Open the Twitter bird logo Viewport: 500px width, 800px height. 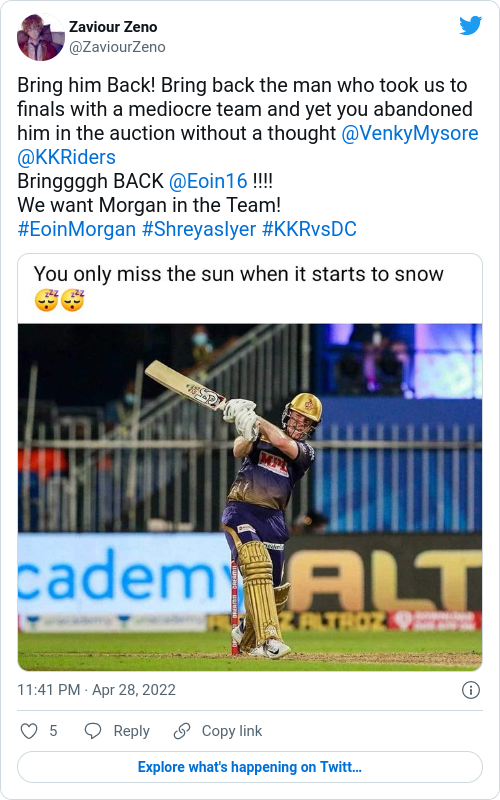click(470, 26)
